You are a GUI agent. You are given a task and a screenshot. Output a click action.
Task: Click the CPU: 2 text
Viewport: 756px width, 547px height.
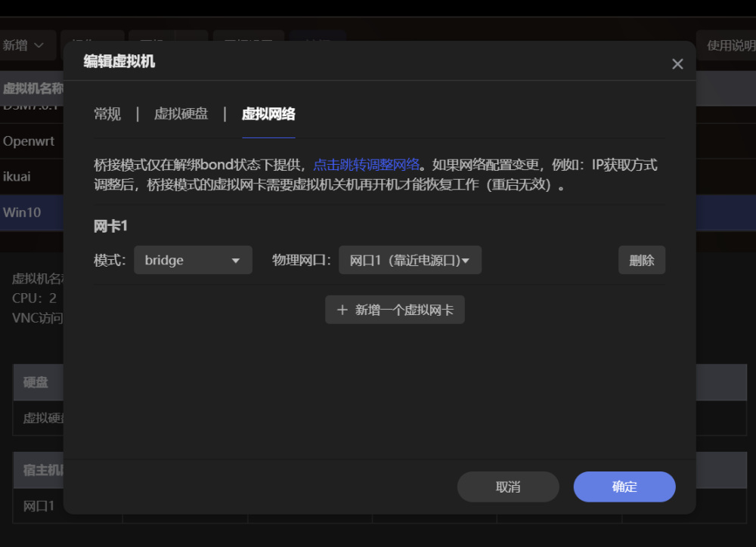click(34, 298)
